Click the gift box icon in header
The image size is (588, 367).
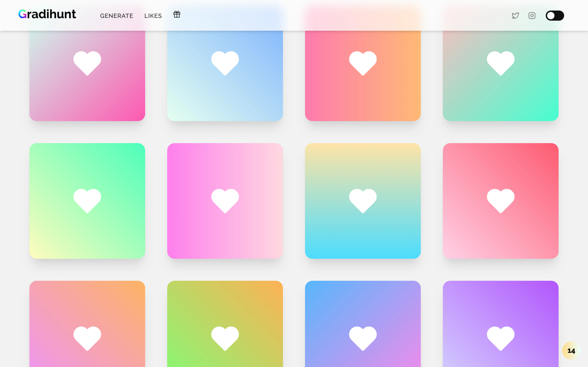[x=177, y=14]
